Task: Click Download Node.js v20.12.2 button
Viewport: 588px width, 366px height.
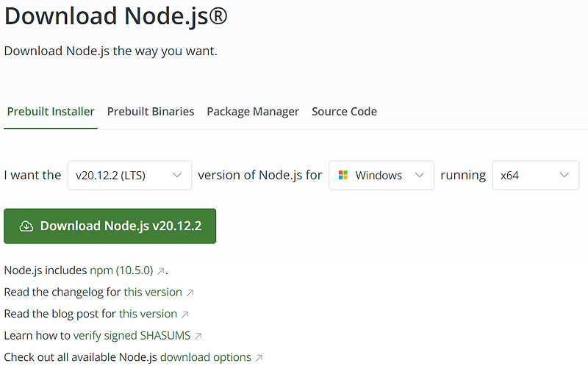Action: [x=110, y=226]
